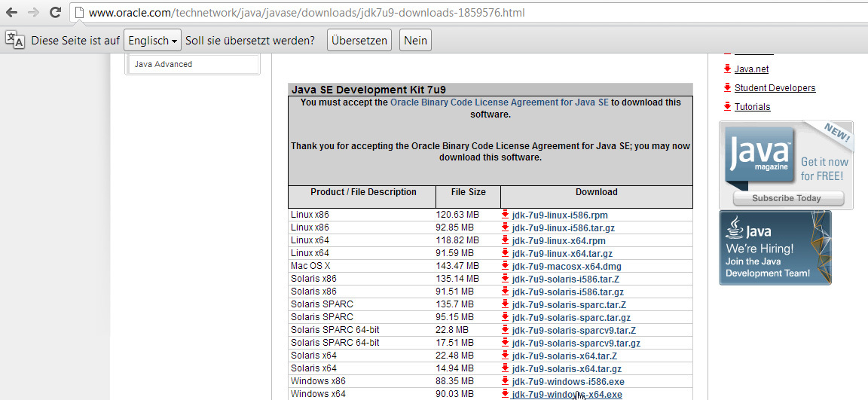Click the 120.63 MB file size
Screen dimensions: 868x400
pyautogui.click(x=457, y=215)
